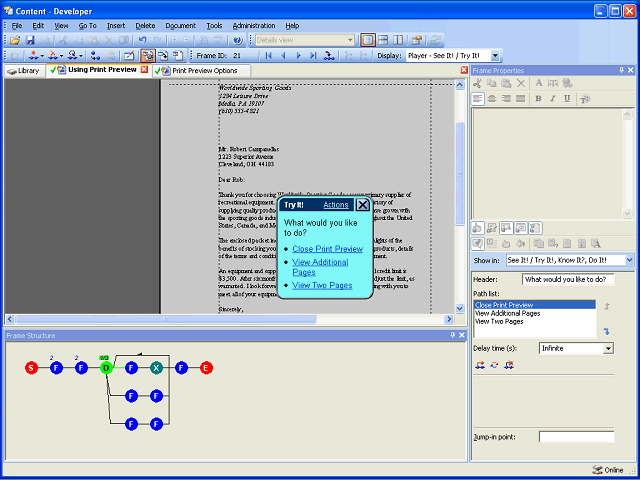
Task: Expand the delete frame icon dropdown arrow
Action: point(62,56)
